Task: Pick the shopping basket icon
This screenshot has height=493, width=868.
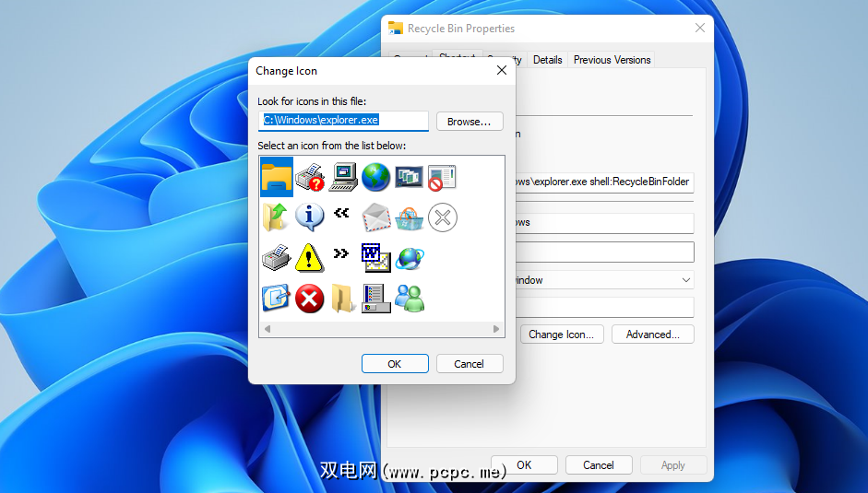Action: click(409, 217)
